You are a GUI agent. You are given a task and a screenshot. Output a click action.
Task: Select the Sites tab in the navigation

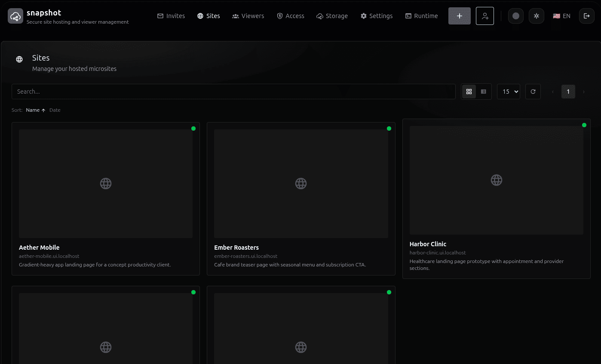coord(209,16)
